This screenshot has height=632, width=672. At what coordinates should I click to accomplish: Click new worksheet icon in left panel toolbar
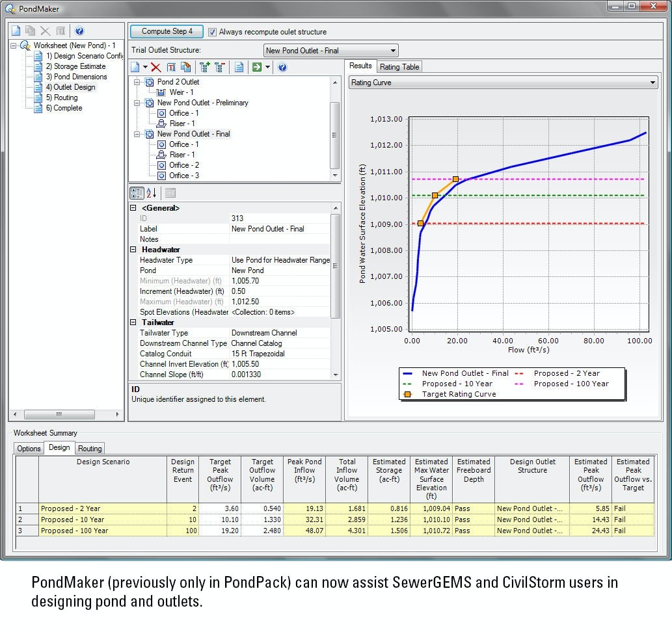tap(16, 31)
